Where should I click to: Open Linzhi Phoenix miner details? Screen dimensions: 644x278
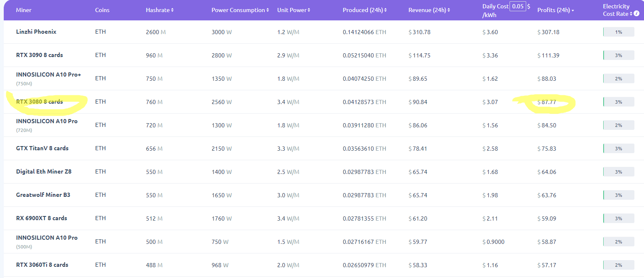[36, 32]
